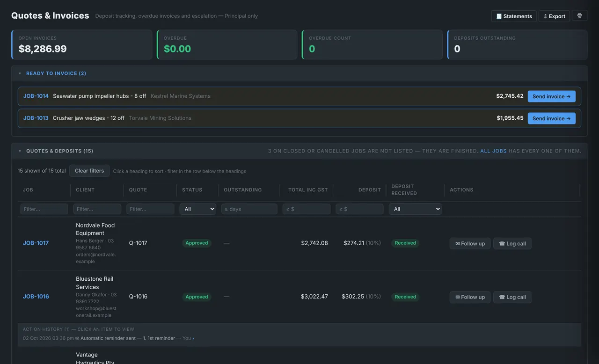This screenshot has width=599, height=364.
Task: Log a call for JOB-1017
Action: click(x=512, y=244)
